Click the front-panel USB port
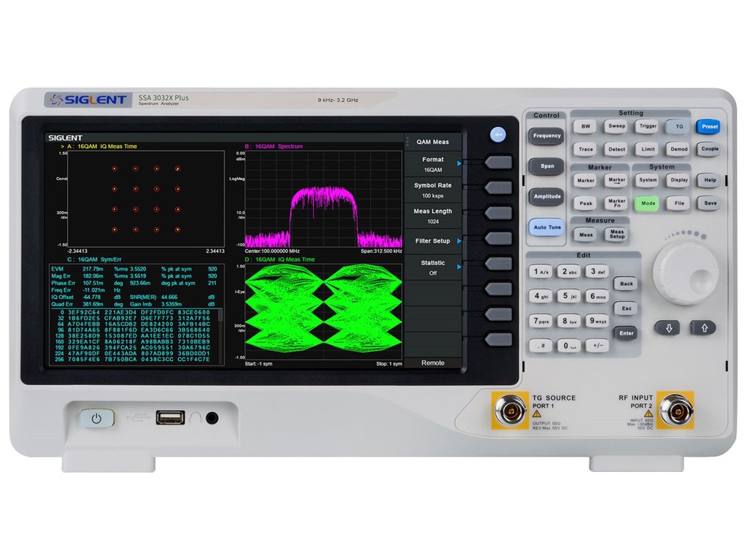Viewport: 747px width, 560px height. coord(170,418)
